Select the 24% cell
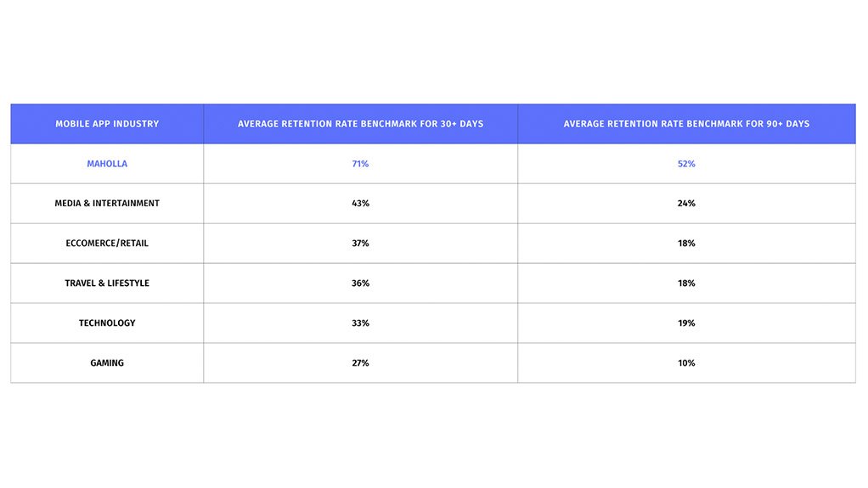The image size is (868, 488). [x=686, y=204]
